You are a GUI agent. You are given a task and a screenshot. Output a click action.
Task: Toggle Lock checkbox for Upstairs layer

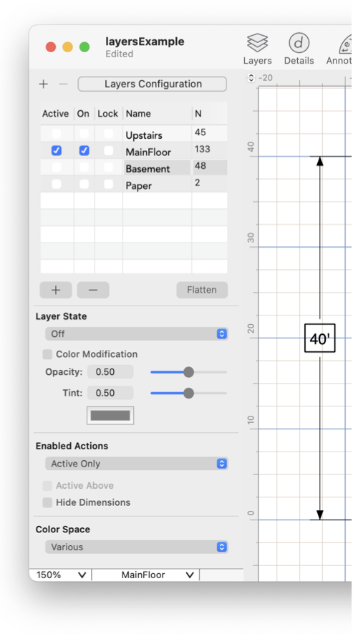[x=109, y=134]
